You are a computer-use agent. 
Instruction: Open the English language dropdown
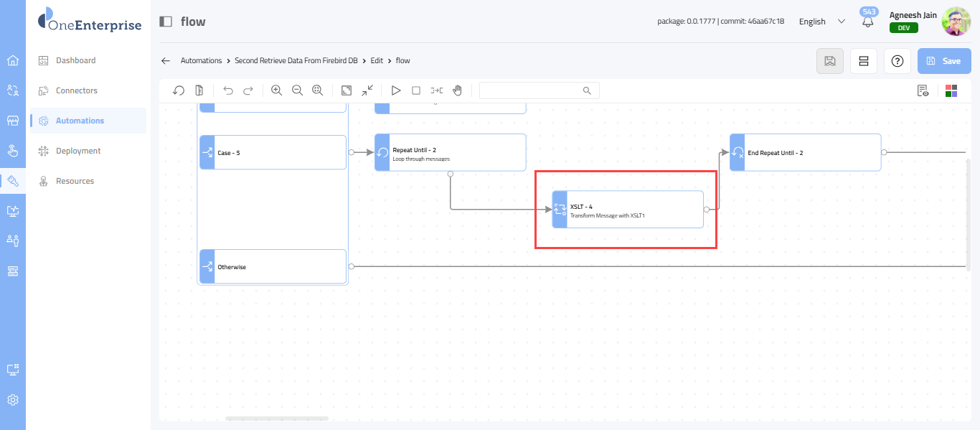tap(822, 22)
